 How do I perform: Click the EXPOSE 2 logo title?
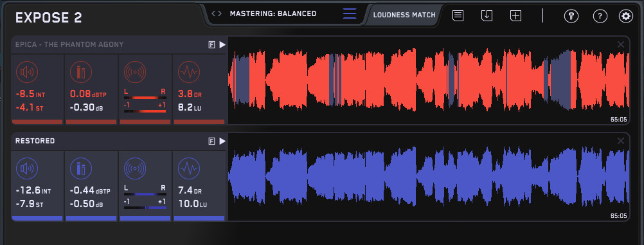tap(48, 17)
